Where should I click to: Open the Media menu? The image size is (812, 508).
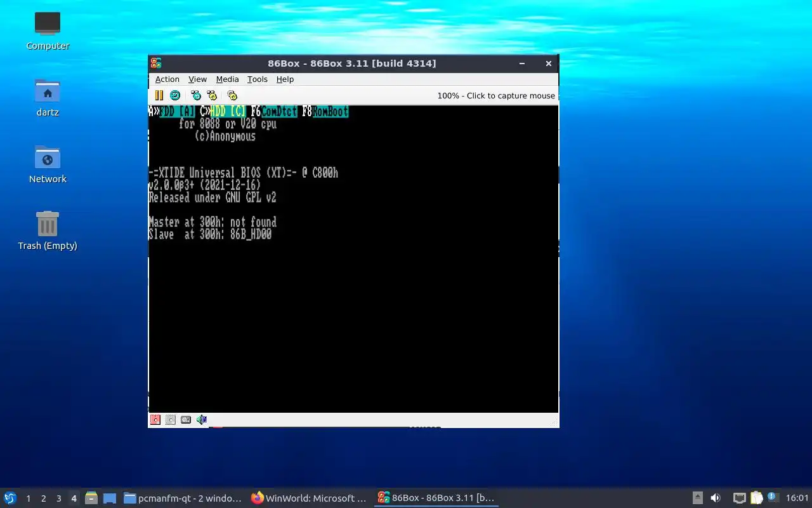pos(227,79)
